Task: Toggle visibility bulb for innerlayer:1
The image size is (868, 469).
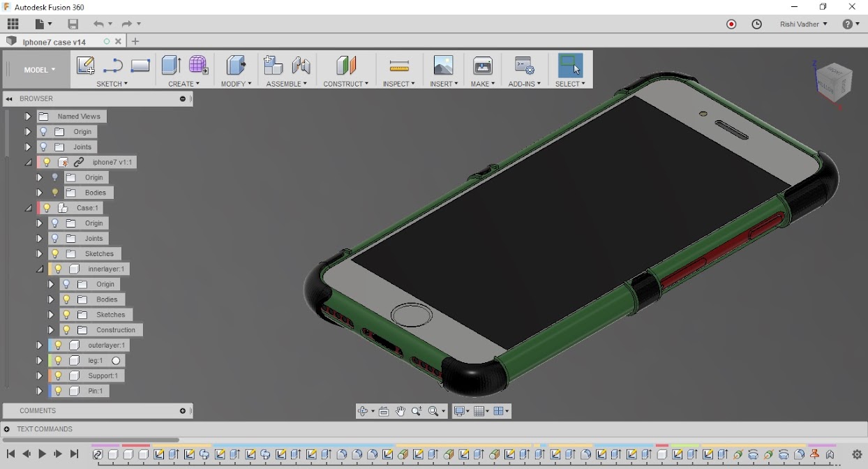Action: click(58, 269)
